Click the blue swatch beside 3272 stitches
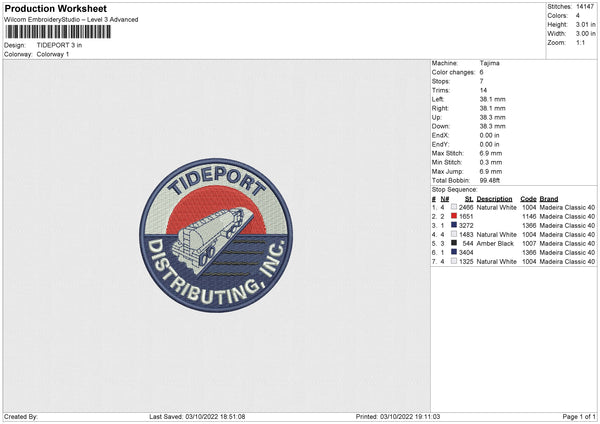This screenshot has width=600, height=424. 454,225
